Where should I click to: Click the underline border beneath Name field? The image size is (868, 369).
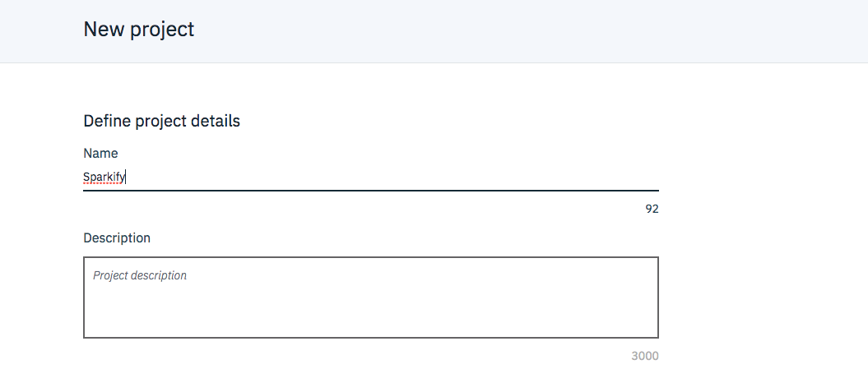(x=370, y=191)
